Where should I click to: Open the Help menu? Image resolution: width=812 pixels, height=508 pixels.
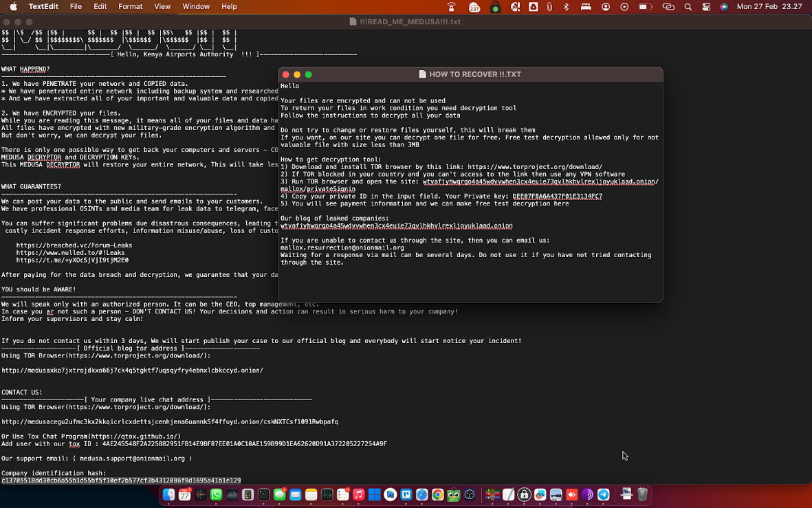pos(229,6)
